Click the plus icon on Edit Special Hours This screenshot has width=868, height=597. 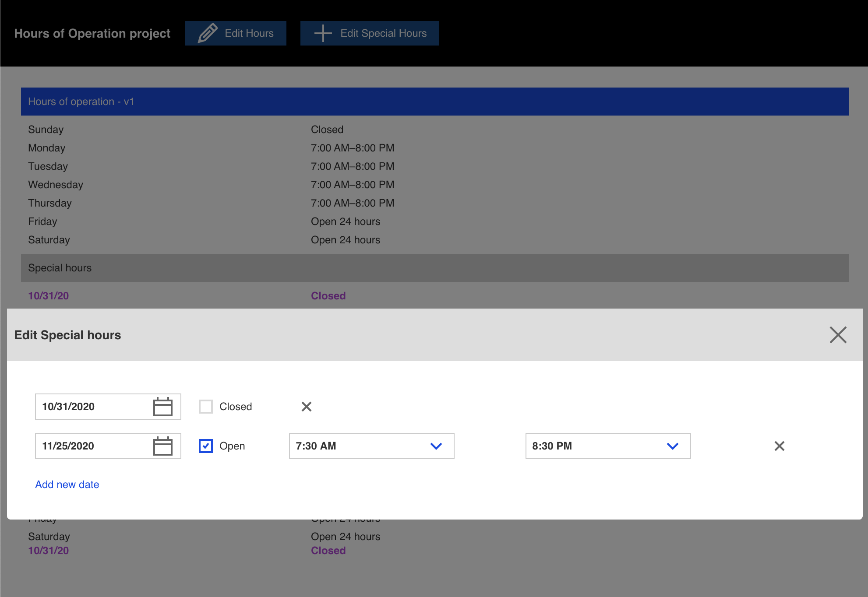click(x=323, y=33)
